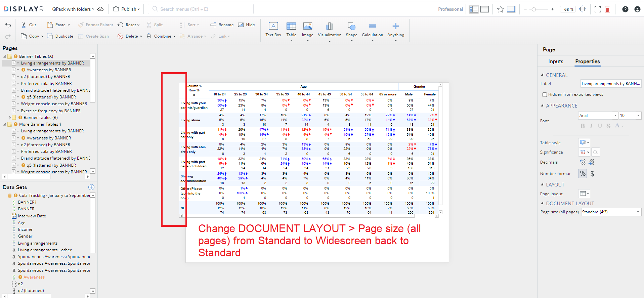Enter full screen mode

tap(598, 9)
